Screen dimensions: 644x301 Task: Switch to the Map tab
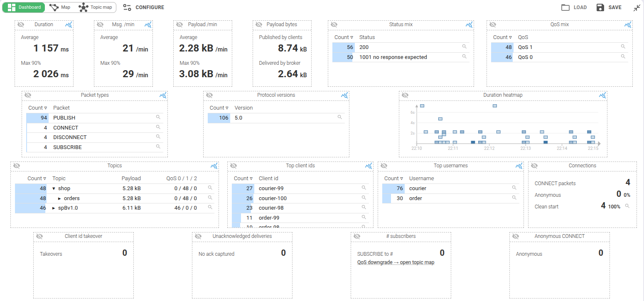pyautogui.click(x=60, y=7)
